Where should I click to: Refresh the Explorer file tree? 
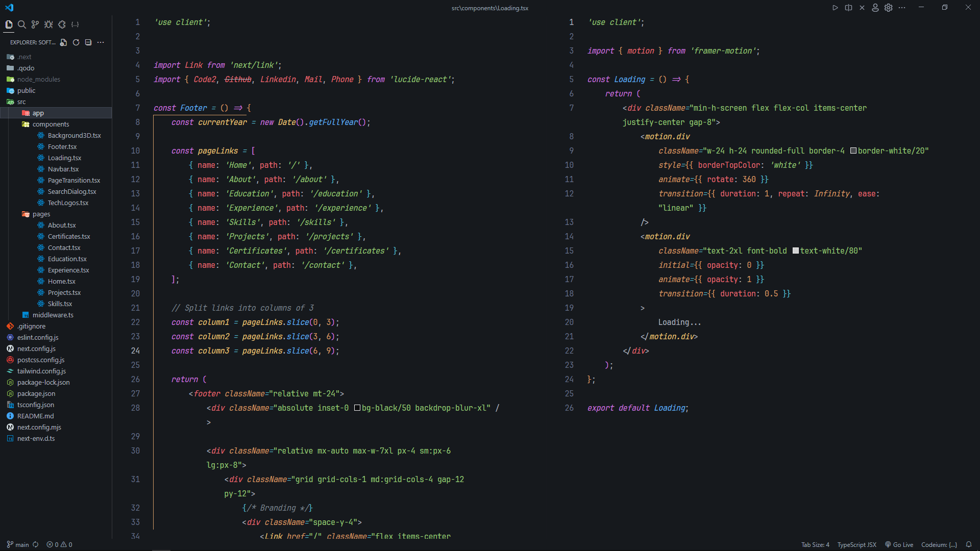coord(76,42)
